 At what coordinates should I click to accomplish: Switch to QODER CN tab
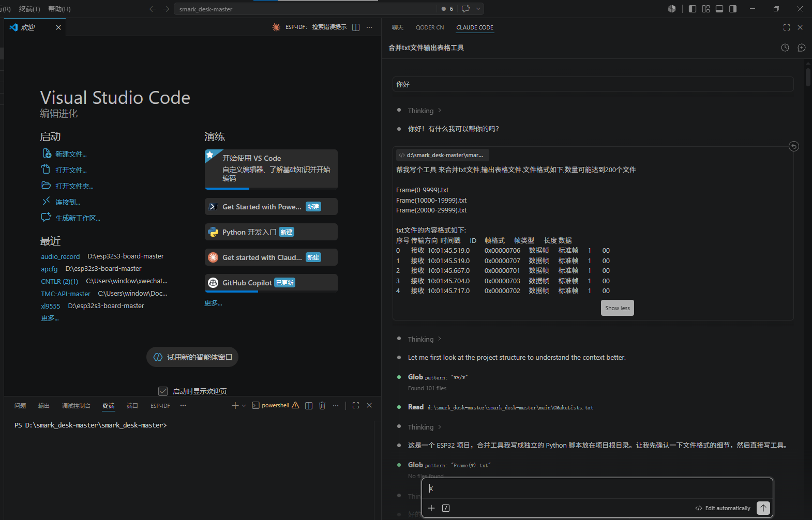pyautogui.click(x=430, y=27)
